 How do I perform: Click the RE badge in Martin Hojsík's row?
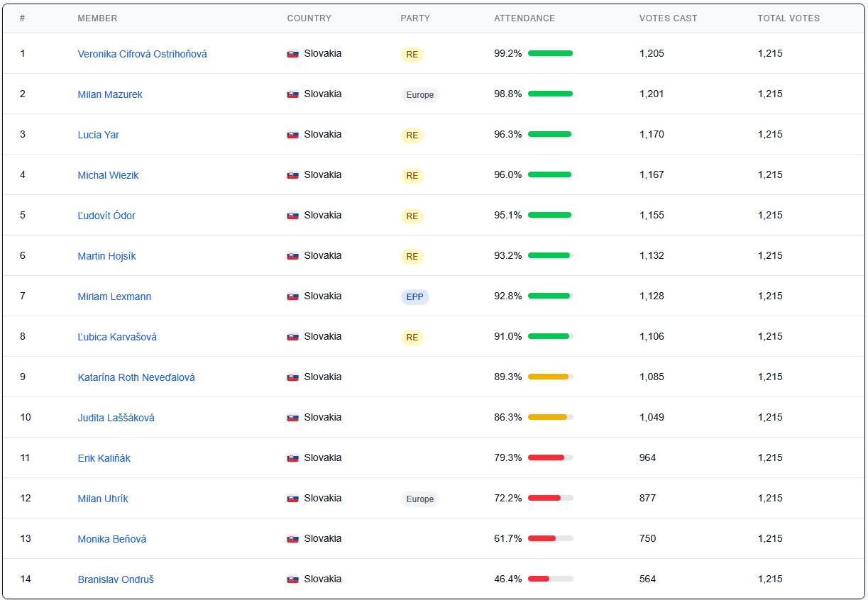[x=412, y=257]
